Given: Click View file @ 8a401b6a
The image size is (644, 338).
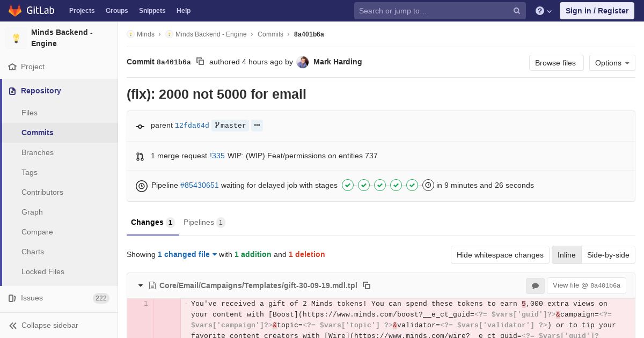Looking at the screenshot, I should pos(587,286).
